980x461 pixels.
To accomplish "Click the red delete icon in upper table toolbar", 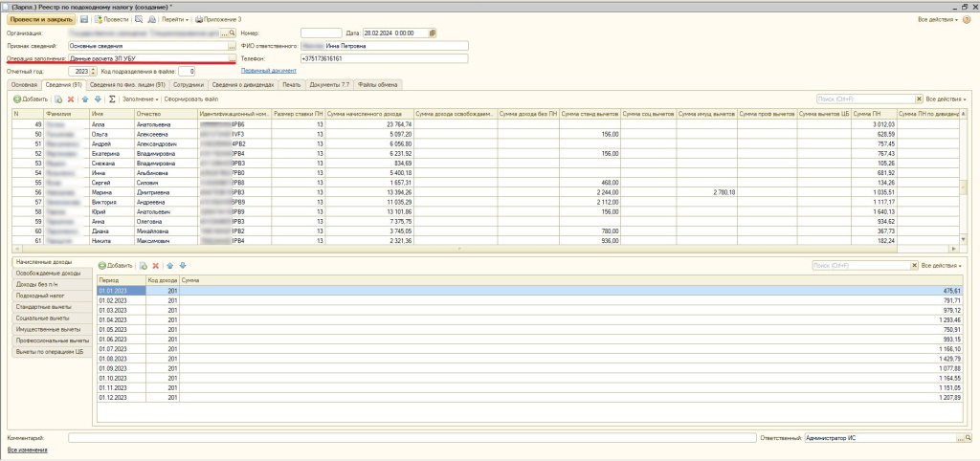I will 71,99.
